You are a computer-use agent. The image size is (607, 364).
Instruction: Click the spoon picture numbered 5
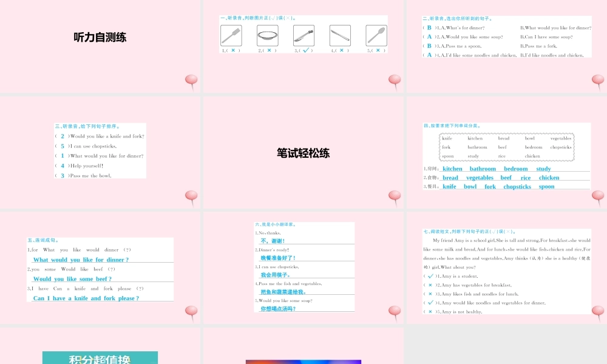click(x=376, y=35)
